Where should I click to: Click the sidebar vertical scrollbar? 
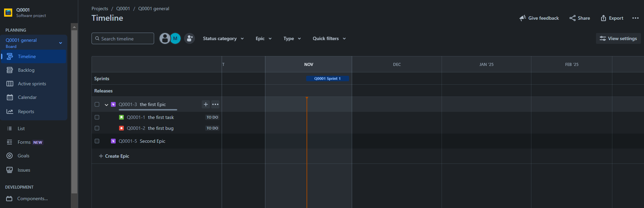click(x=74, y=112)
